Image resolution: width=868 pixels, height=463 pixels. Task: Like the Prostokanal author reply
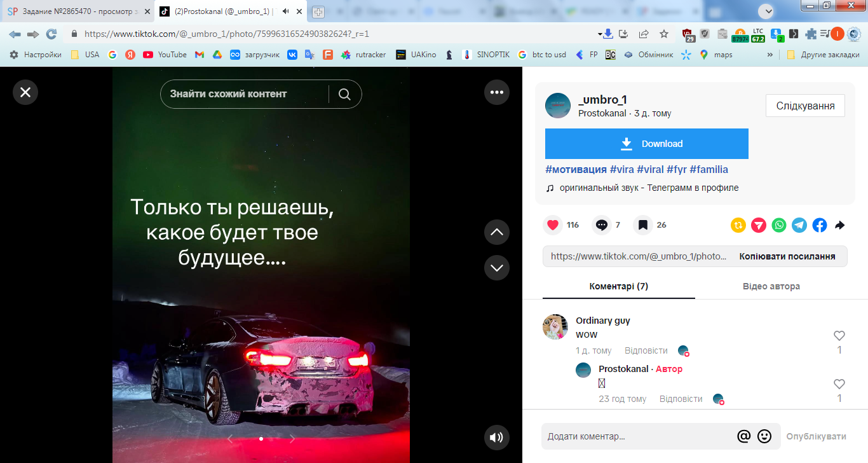[x=839, y=384]
